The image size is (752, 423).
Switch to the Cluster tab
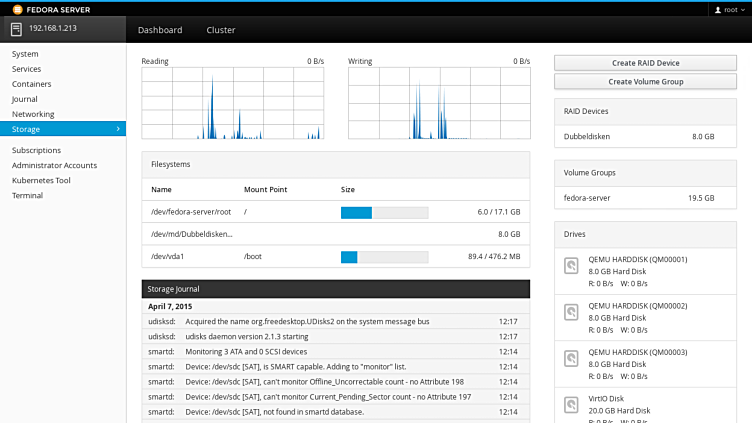coord(220,30)
